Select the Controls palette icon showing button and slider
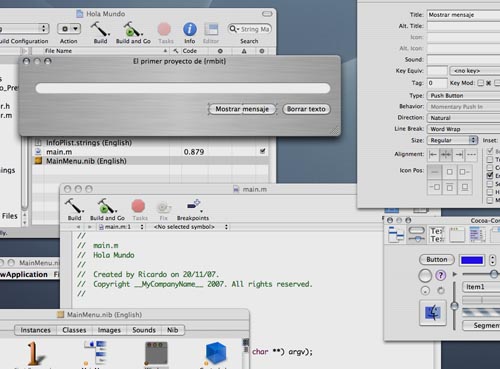This screenshot has width=500, height=369. coord(416,234)
